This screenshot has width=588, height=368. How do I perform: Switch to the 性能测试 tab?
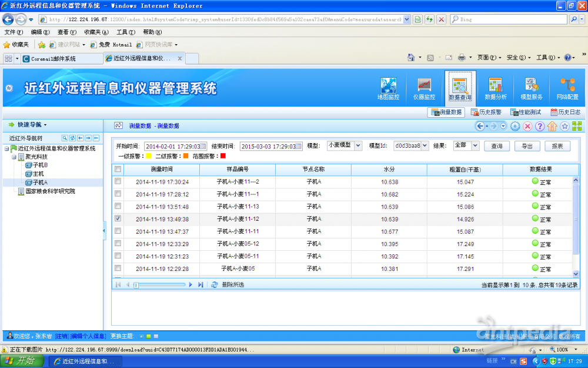[x=526, y=112]
